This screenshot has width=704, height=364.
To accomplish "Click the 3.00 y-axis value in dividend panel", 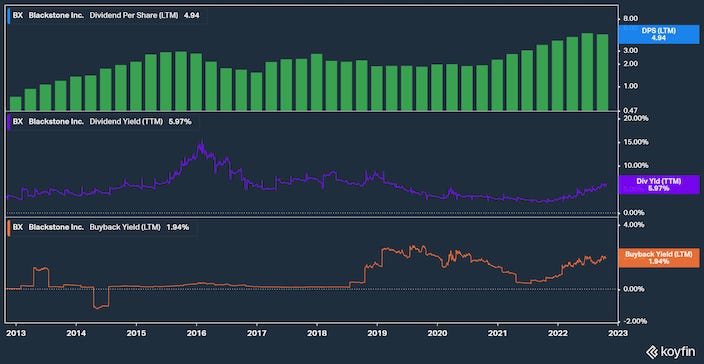I will [630, 51].
